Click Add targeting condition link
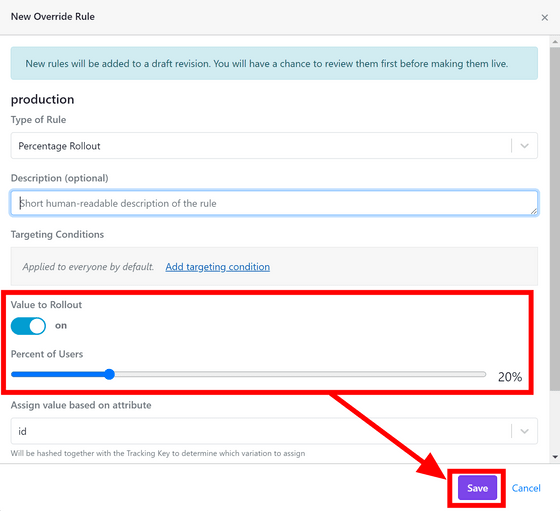Screen dimensions: 560x511 pyautogui.click(x=218, y=267)
